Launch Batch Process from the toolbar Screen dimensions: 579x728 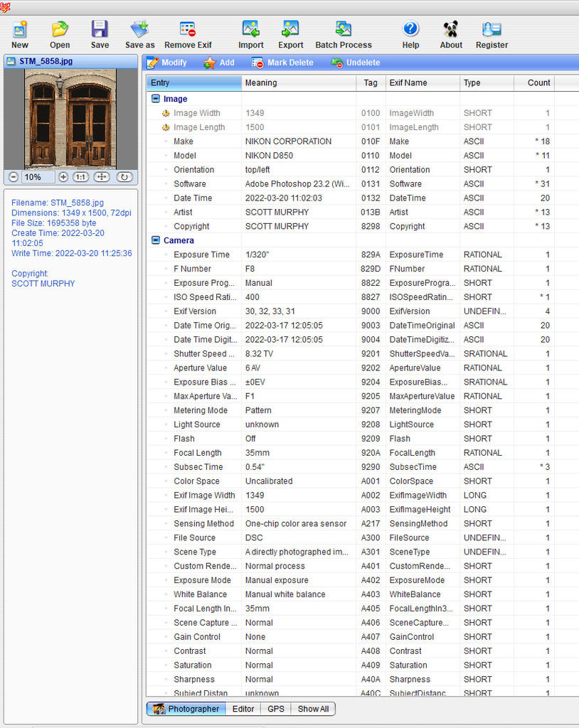pos(344,30)
